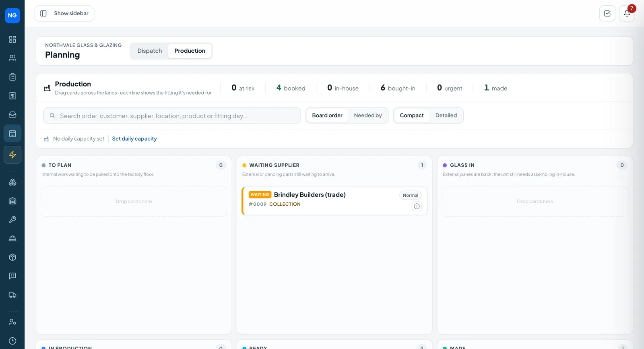Open the hard hat icon in sidebar

12,238
